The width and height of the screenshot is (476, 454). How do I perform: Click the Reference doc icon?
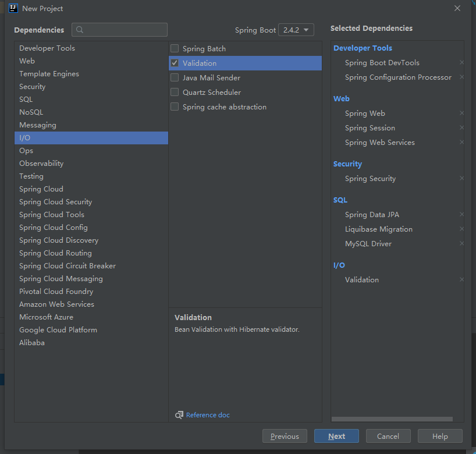pos(179,415)
